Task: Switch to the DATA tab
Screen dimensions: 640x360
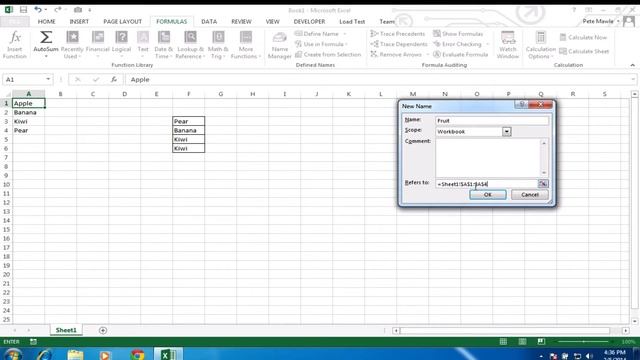Action: click(x=209, y=21)
